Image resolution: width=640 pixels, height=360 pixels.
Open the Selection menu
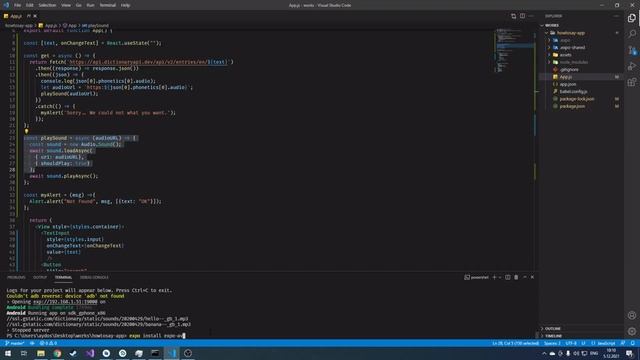coord(47,5)
